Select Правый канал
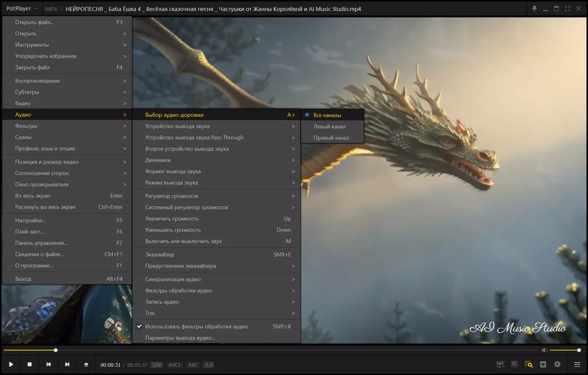The width and height of the screenshot is (588, 375). click(333, 138)
